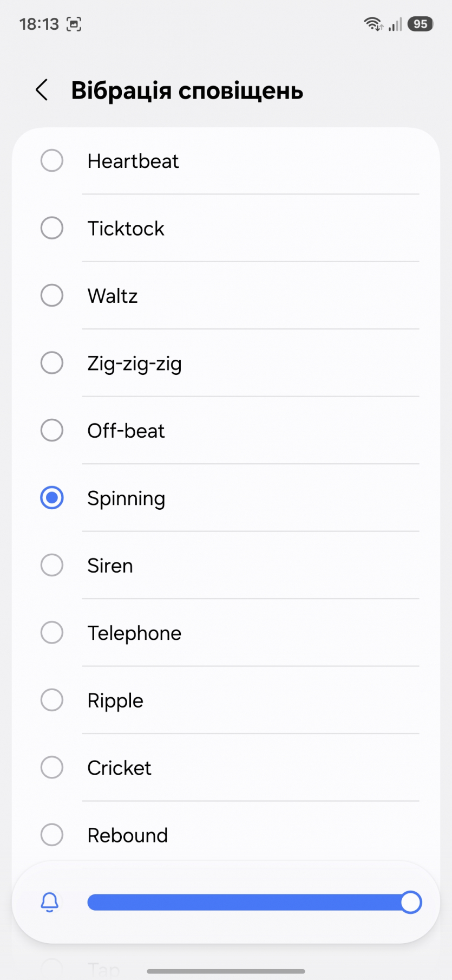The image size is (452, 980).
Task: Tap the Wi-Fi status icon
Action: coord(373,24)
